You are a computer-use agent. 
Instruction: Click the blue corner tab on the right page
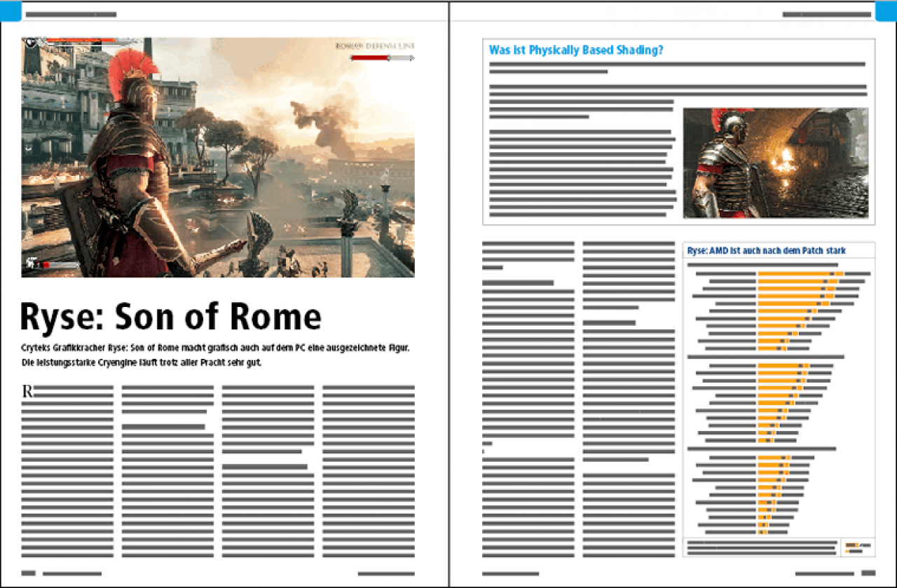(886, 11)
